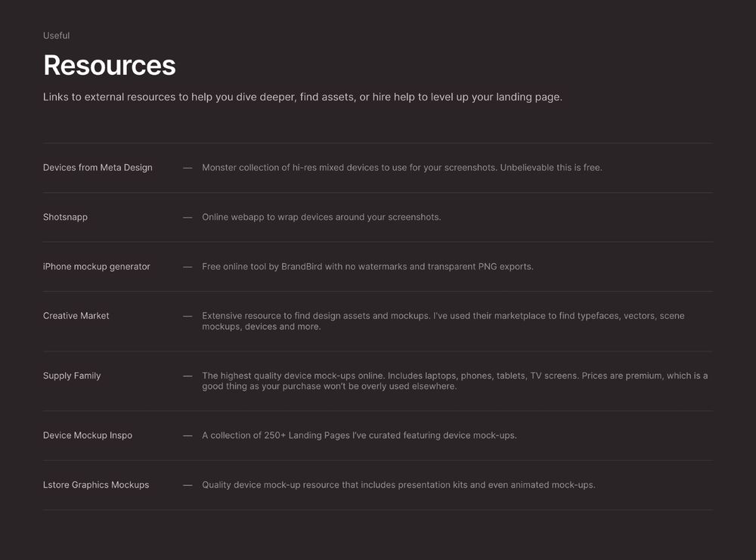Open the Devices from Meta Design link

(x=98, y=168)
